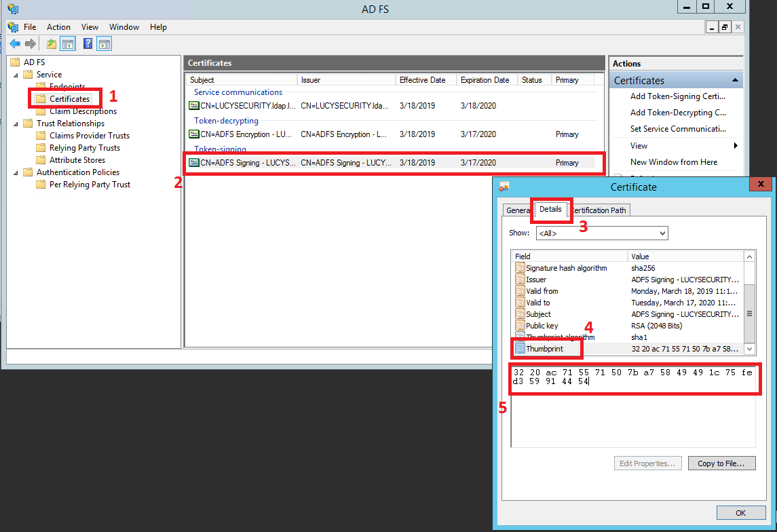Viewport: 777px width, 532px height.
Task: Click the Valid to field icon
Action: coord(520,303)
